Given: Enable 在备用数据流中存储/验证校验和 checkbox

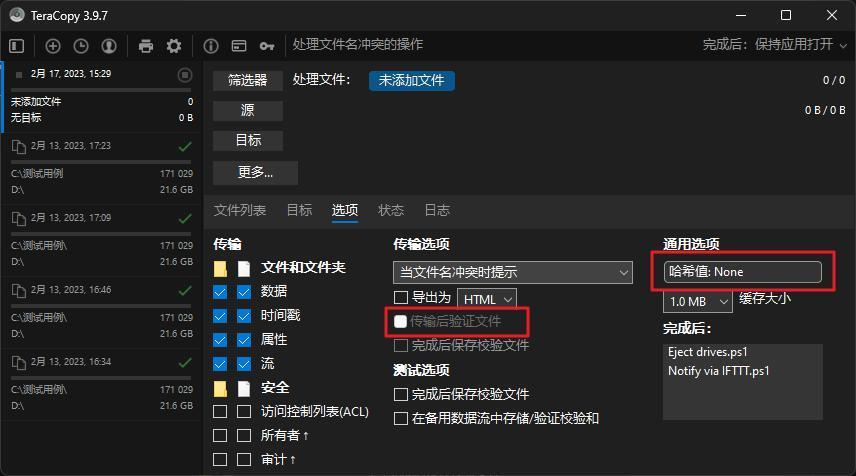Looking at the screenshot, I should click(x=401, y=418).
